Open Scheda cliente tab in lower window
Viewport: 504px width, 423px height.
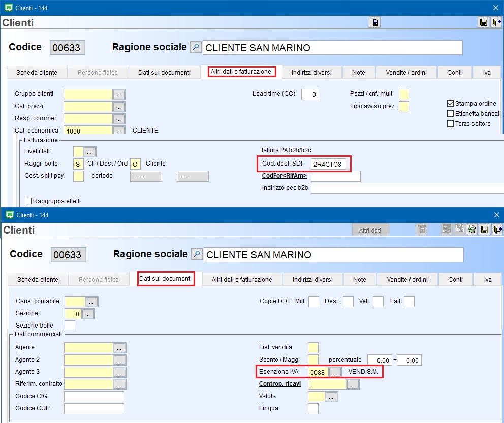[38, 279]
